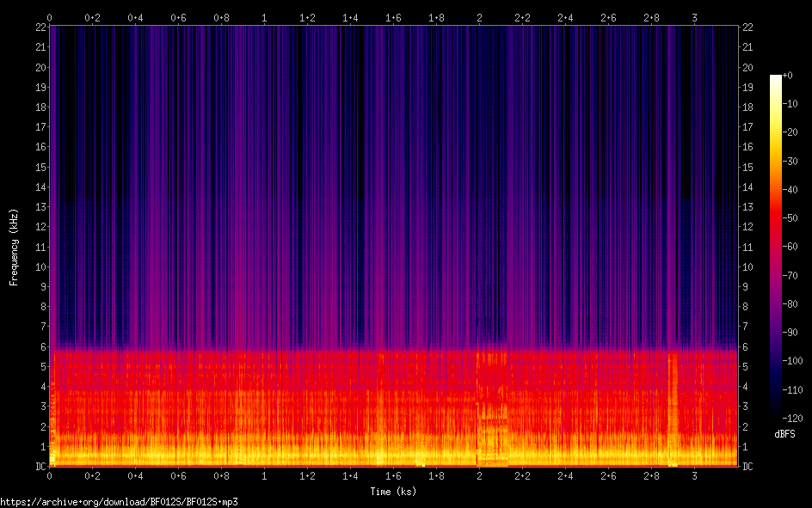The width and height of the screenshot is (812, 508).
Task: Click the "-100" color bar tick label
Action: click(x=792, y=361)
